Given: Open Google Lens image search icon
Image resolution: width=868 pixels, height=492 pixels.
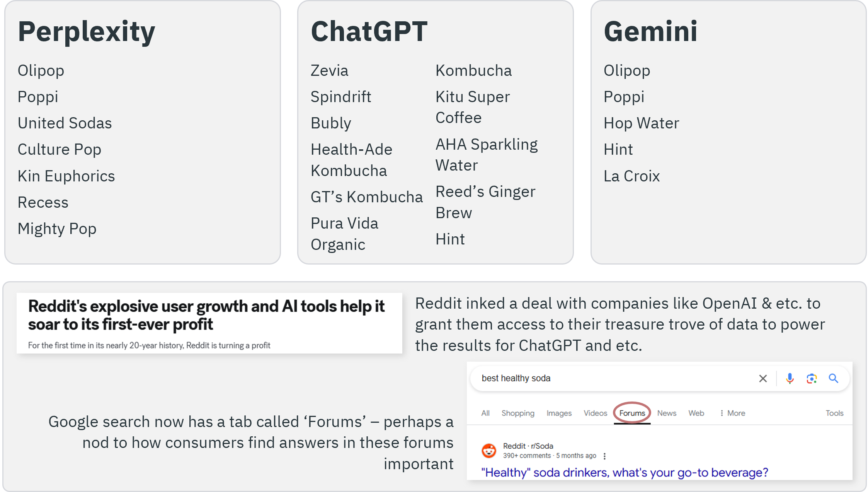Looking at the screenshot, I should pyautogui.click(x=812, y=378).
